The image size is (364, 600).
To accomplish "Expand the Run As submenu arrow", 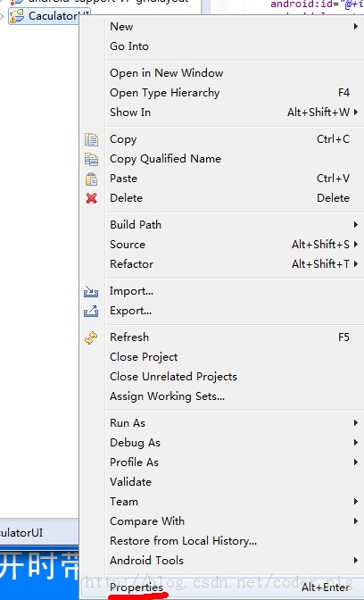I will [x=356, y=423].
